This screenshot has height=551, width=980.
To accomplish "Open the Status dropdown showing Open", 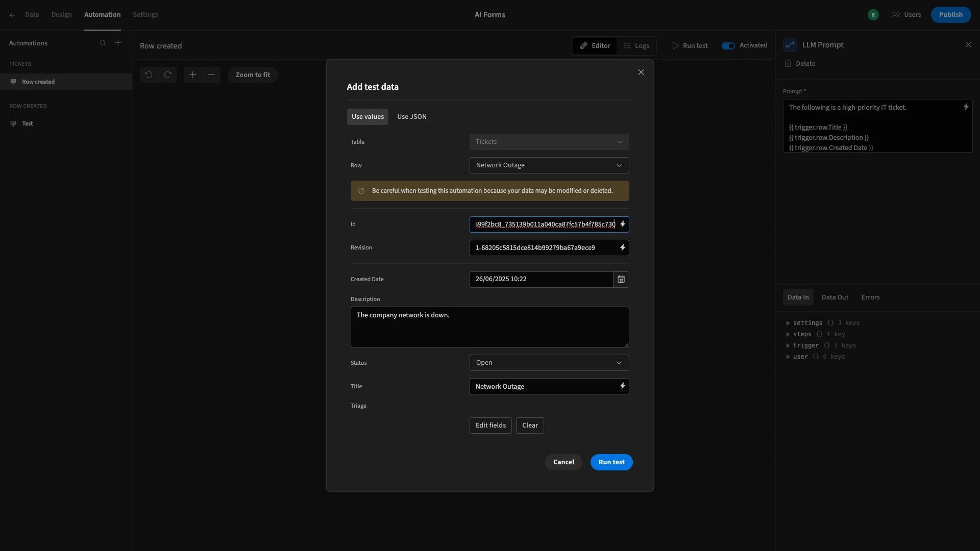I will point(549,363).
